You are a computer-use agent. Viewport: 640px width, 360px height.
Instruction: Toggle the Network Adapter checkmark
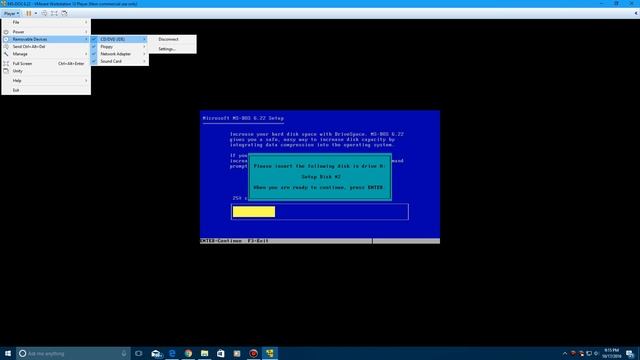[94, 54]
